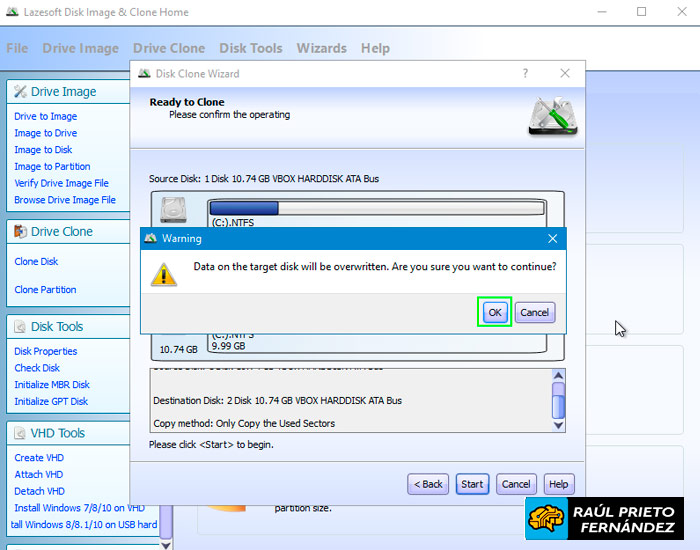Open the Wizards menu
Image resolution: width=700 pixels, height=550 pixels.
tap(321, 48)
